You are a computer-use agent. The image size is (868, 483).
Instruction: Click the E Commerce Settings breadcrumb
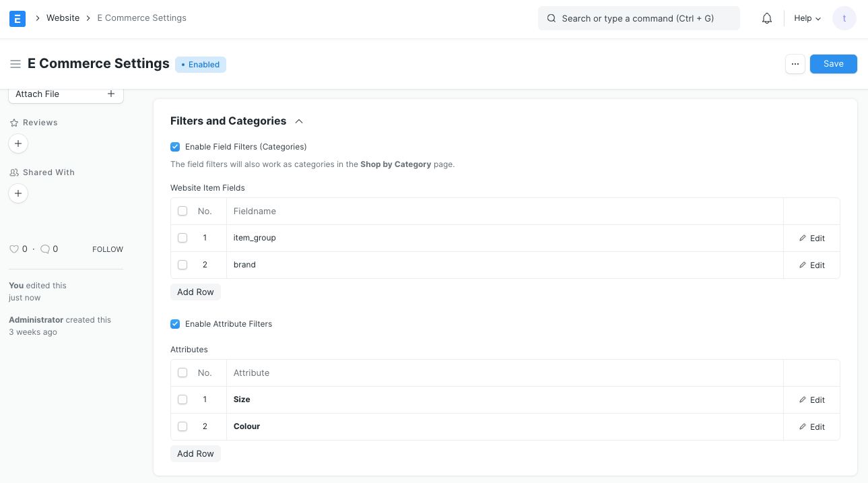[x=141, y=18]
